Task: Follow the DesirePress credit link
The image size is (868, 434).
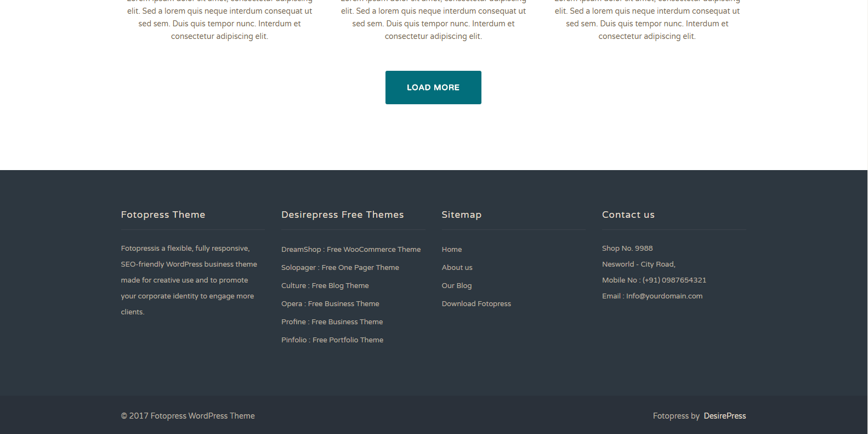Action: (724, 416)
